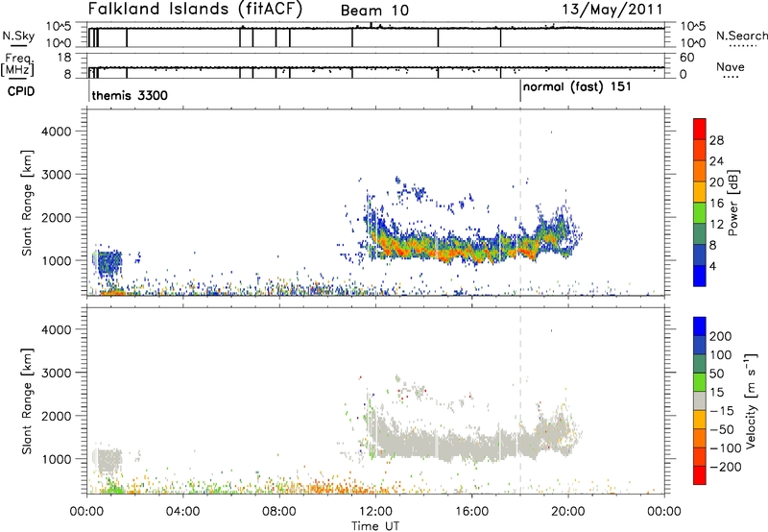The height and width of the screenshot is (532, 768).
Task: Click the '-50' velocity scale tick label
Action: tap(722, 429)
